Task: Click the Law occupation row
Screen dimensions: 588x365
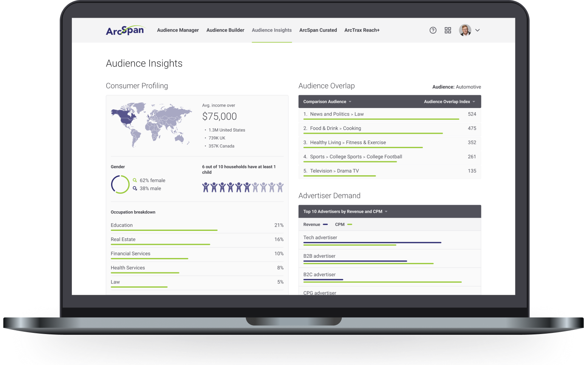Action: [197, 283]
